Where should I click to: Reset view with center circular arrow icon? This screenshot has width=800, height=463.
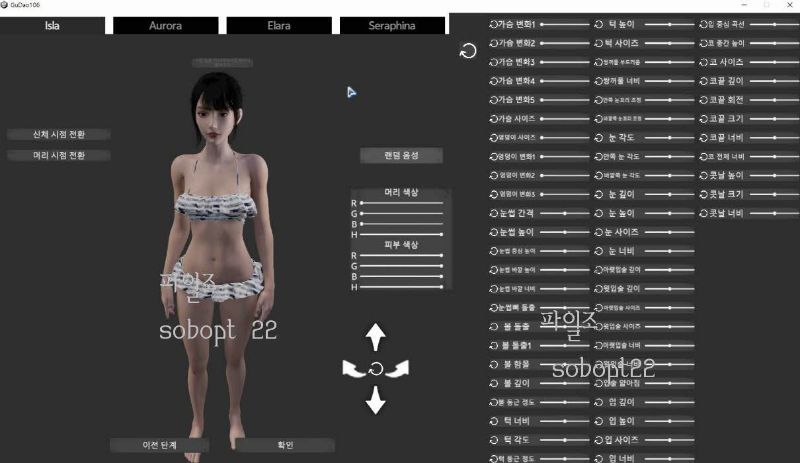pos(376,369)
